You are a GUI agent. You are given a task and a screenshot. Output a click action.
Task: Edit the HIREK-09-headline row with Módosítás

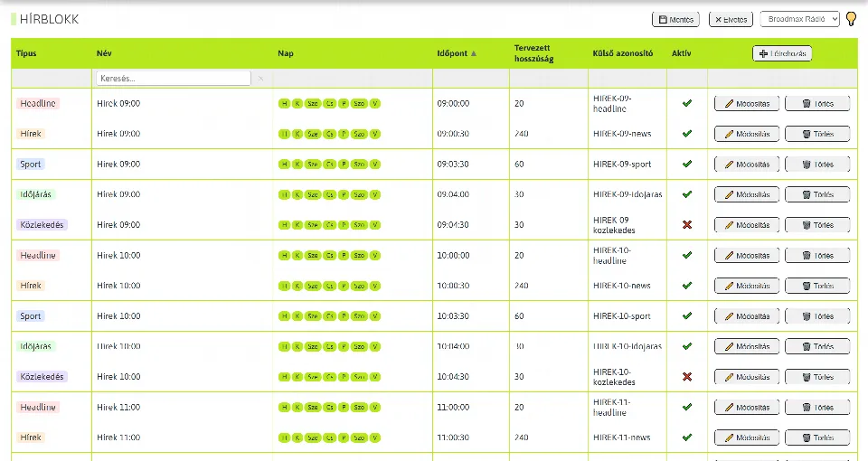pyautogui.click(x=747, y=103)
